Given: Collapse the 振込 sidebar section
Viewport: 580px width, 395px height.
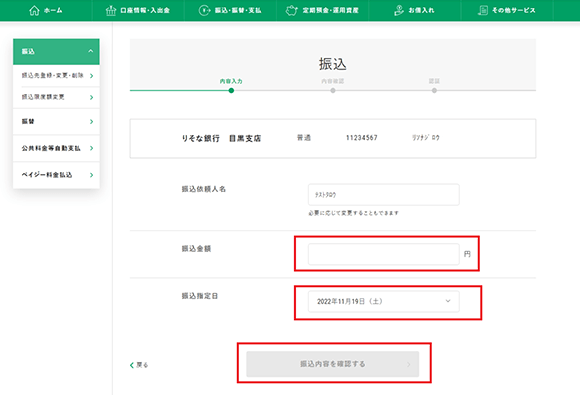Looking at the screenshot, I should click(91, 51).
